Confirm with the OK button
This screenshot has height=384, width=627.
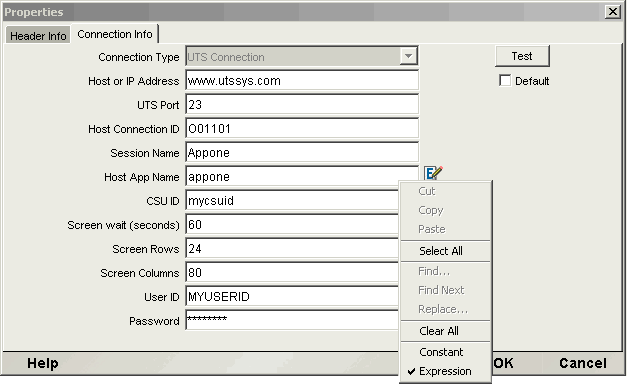point(503,363)
